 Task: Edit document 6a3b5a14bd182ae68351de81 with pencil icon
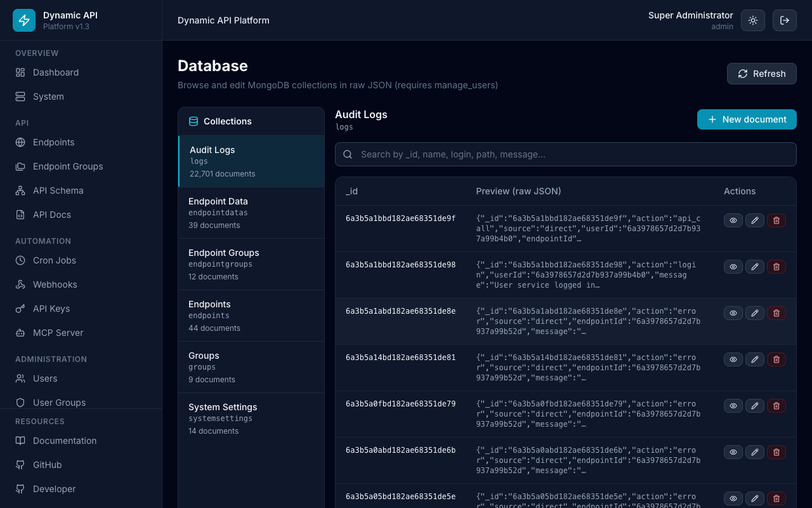pos(755,359)
